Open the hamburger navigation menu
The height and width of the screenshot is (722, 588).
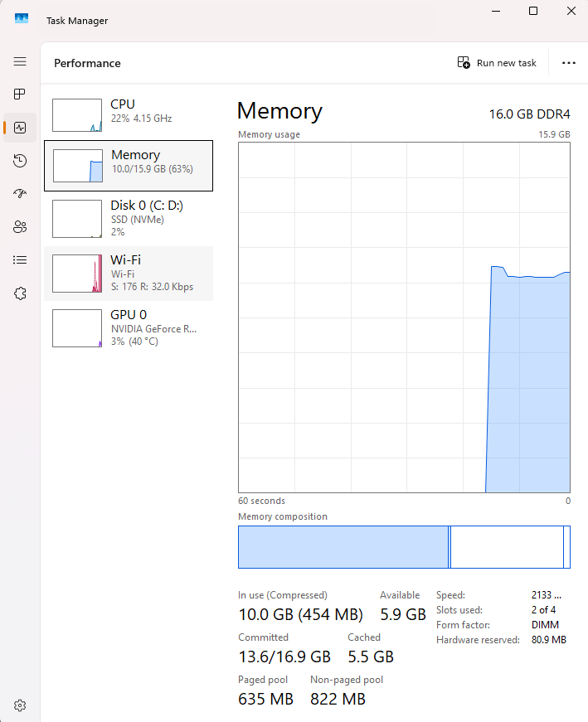coord(20,61)
